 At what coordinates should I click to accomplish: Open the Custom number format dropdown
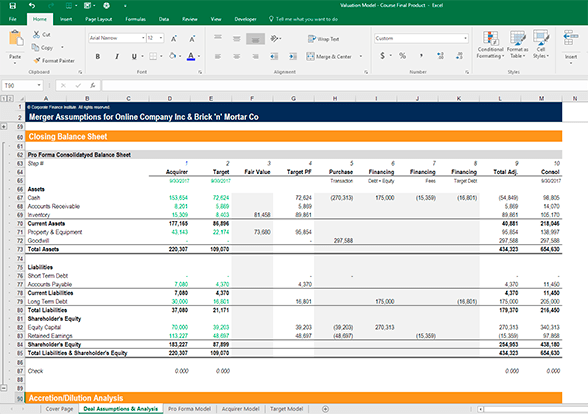(x=465, y=38)
